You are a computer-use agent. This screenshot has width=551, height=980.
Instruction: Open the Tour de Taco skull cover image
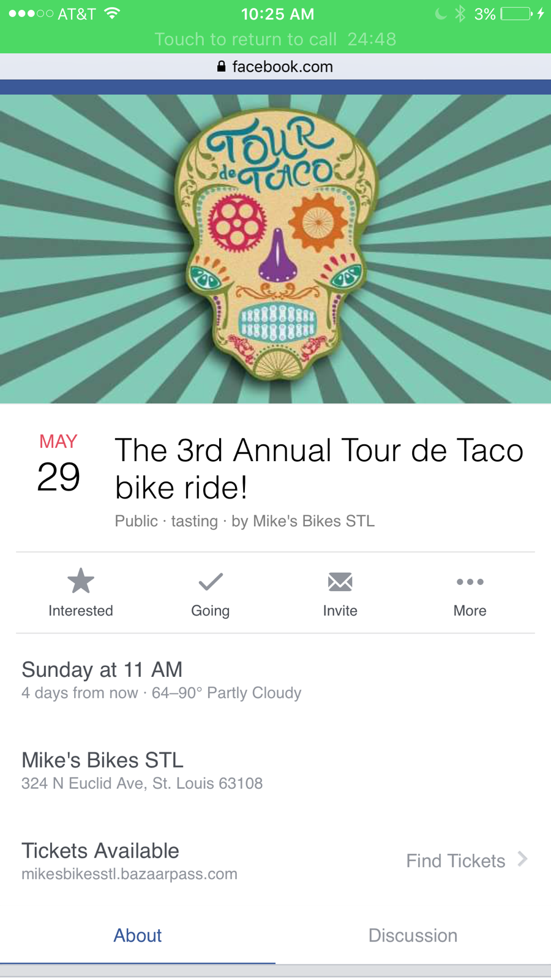coord(275,248)
